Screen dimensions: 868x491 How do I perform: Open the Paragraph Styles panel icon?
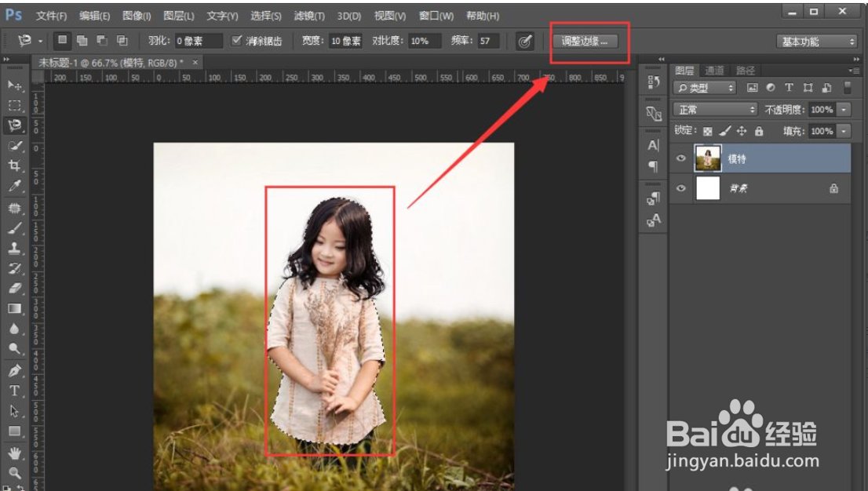point(653,198)
